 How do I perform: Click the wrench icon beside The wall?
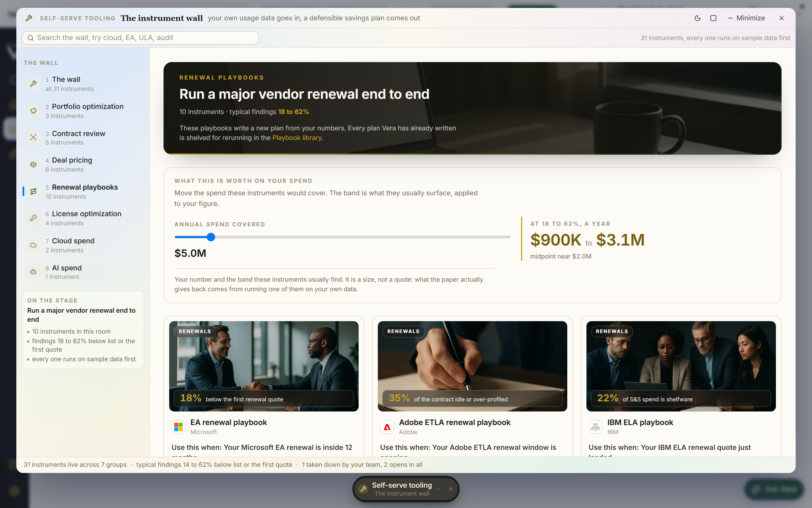tap(33, 84)
